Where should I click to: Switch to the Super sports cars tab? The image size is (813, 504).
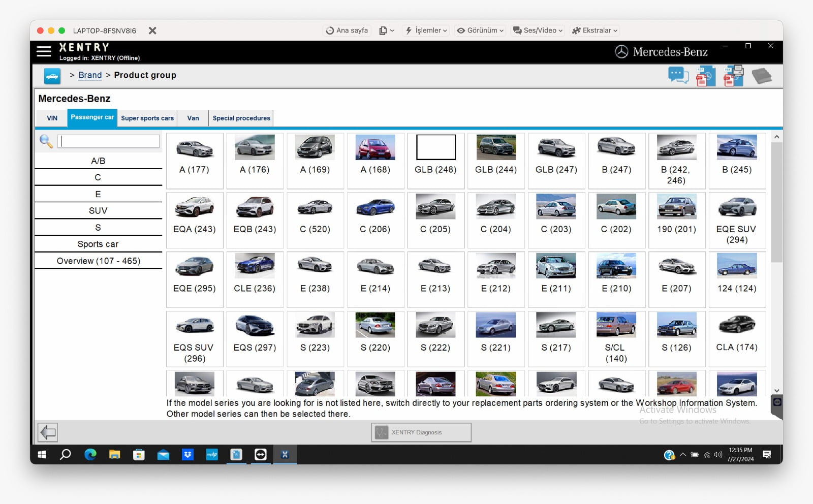pos(147,118)
